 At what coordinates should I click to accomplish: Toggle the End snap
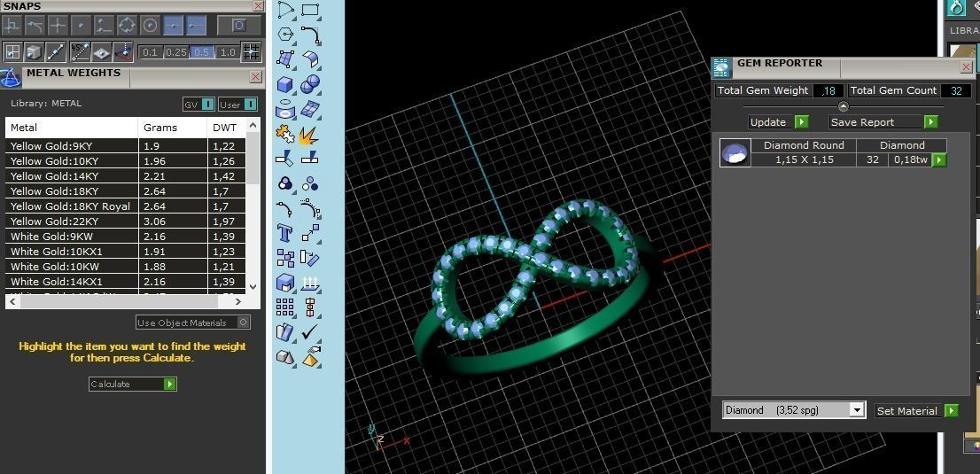pyautogui.click(x=196, y=25)
